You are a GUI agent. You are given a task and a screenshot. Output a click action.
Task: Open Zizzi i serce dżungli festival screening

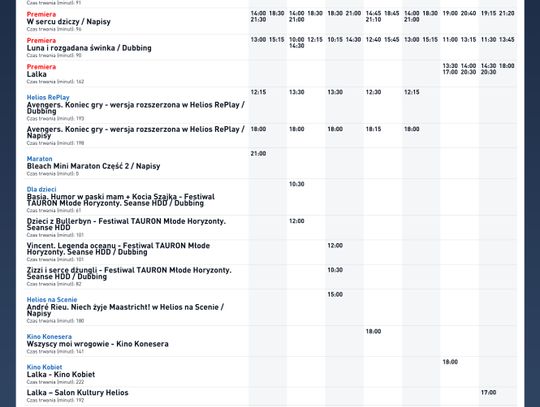tap(129, 273)
